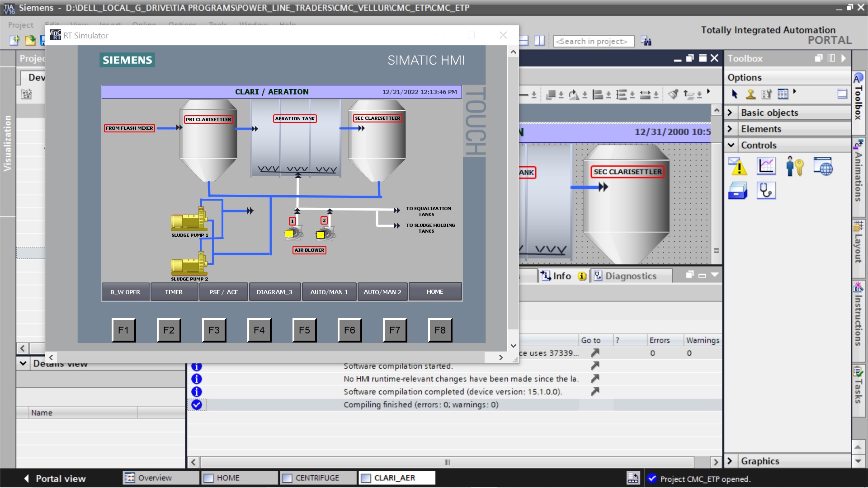Toggle the stamp mode tool in Options
Viewport: 868px width, 488px height.
click(x=750, y=94)
